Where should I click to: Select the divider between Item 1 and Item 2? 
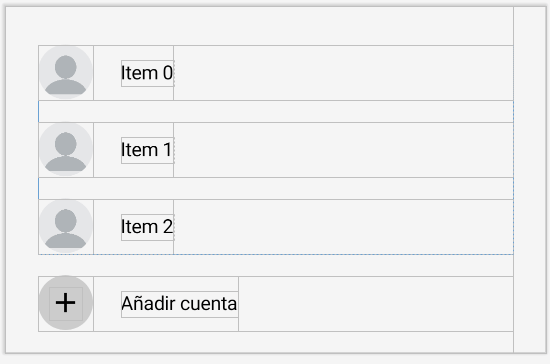click(276, 188)
